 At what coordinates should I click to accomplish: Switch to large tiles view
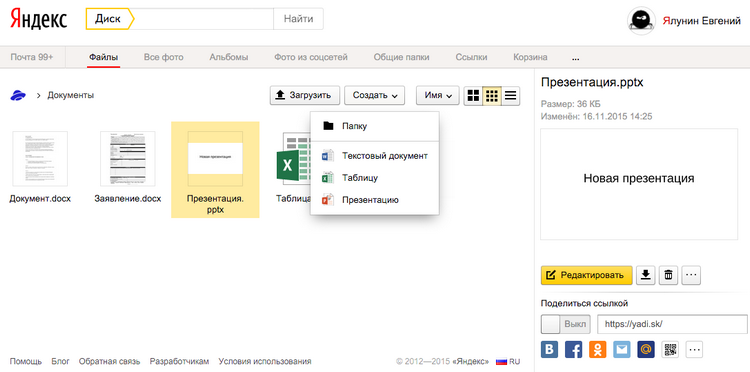tap(473, 95)
